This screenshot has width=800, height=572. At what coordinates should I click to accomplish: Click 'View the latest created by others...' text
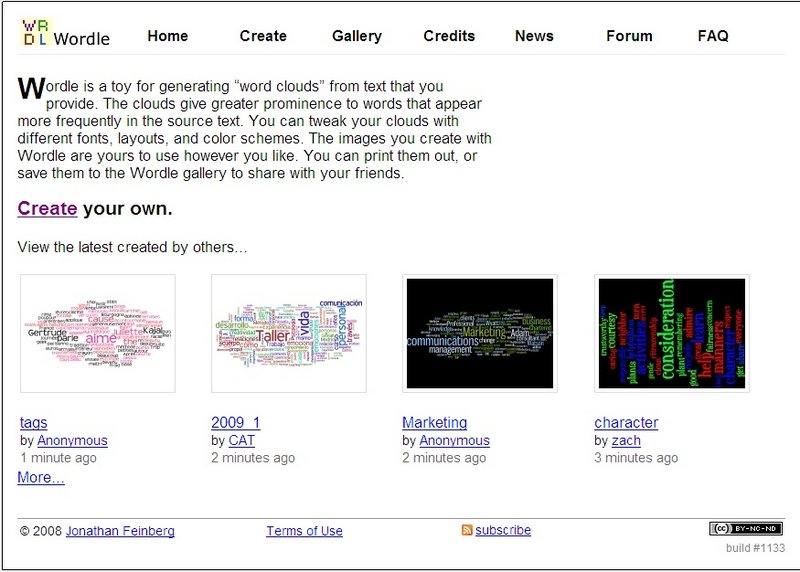pyautogui.click(x=132, y=247)
